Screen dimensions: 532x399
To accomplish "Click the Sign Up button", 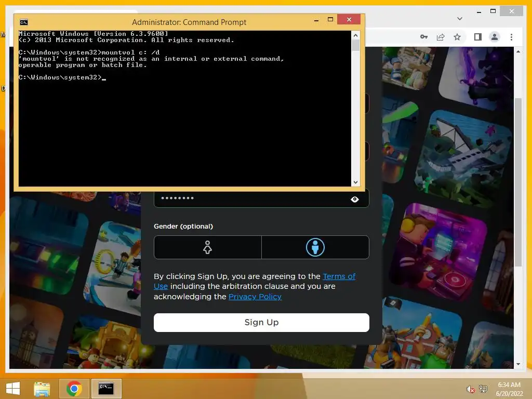I will (x=261, y=322).
